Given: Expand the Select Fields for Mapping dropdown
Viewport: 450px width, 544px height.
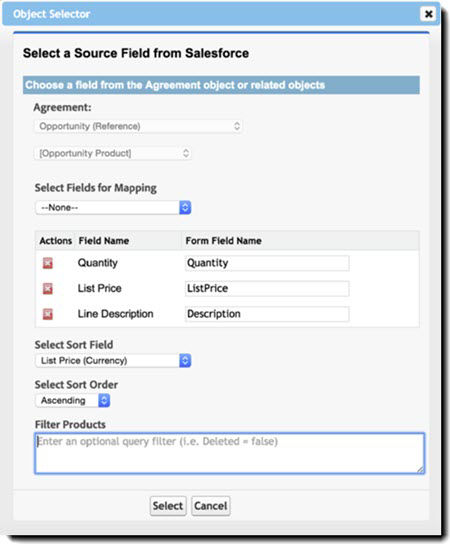Looking at the screenshot, I should (x=113, y=207).
